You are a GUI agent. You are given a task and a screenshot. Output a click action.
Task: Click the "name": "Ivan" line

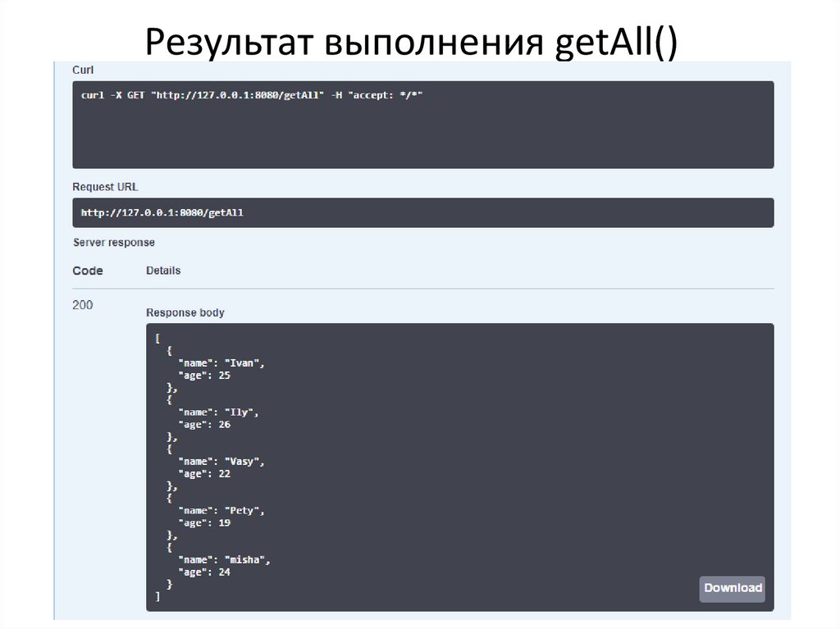pyautogui.click(x=221, y=363)
